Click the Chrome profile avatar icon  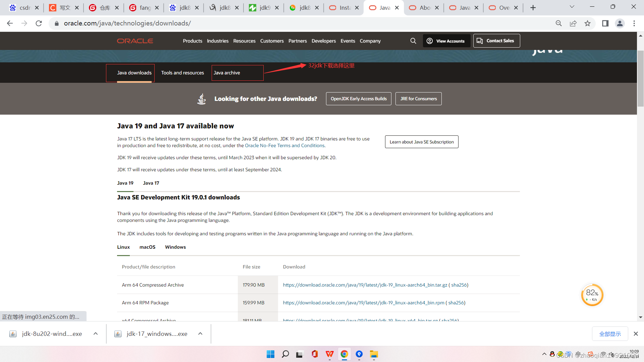(620, 23)
